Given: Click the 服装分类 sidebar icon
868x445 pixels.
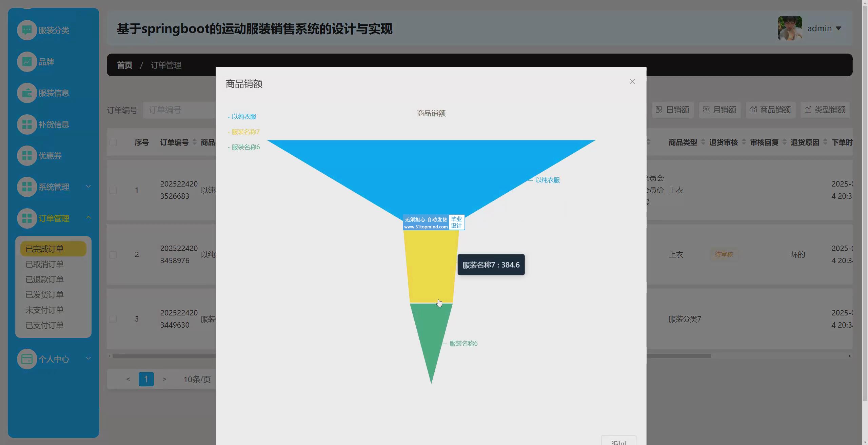Looking at the screenshot, I should coord(27,30).
